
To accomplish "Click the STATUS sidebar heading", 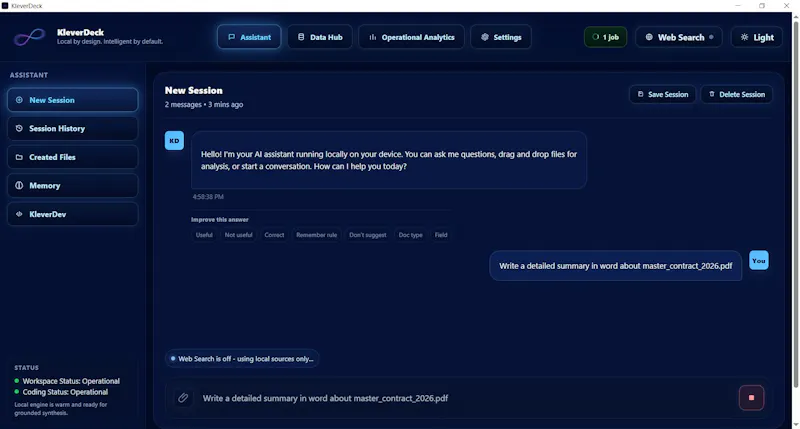I will pos(26,367).
